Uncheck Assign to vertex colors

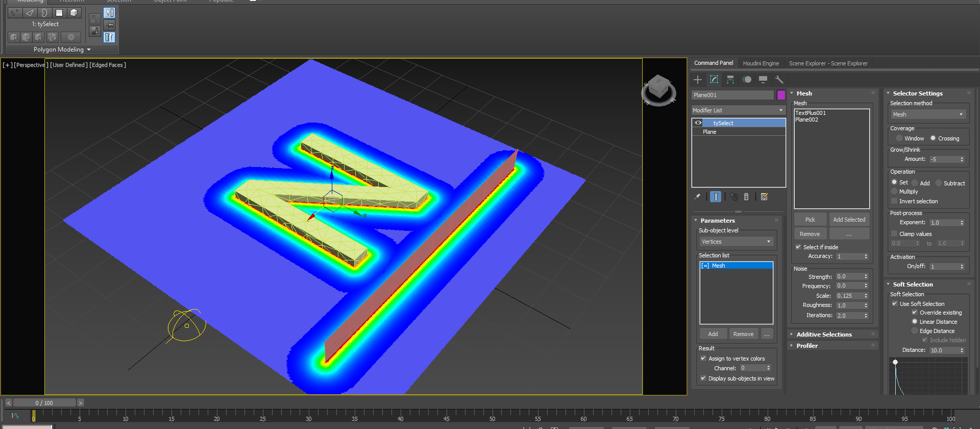click(703, 359)
